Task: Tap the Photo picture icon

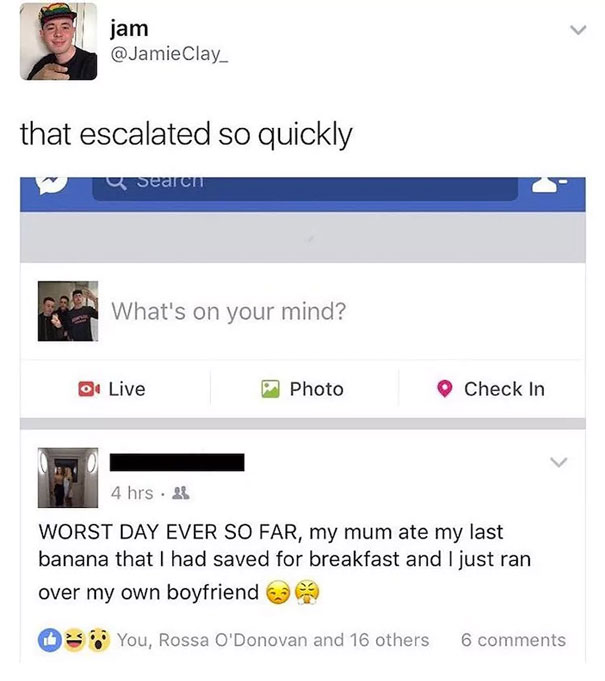Action: coord(270,389)
